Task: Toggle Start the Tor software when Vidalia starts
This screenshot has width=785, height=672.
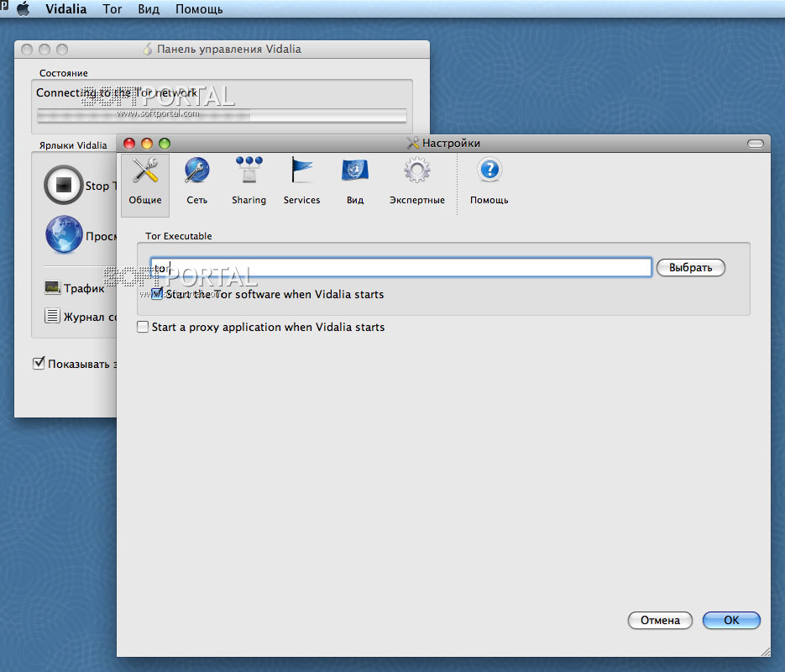Action: click(x=157, y=294)
